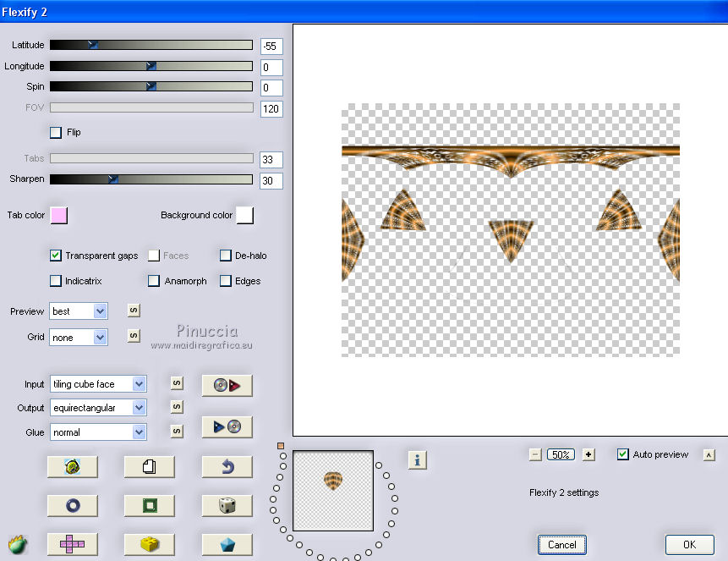Click the flaming green ball logo
728x561 pixels.
coord(18,544)
